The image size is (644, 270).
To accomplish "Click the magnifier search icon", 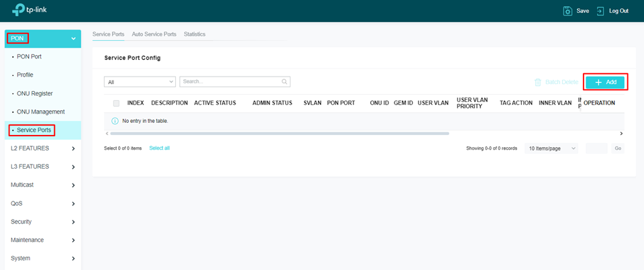I will coord(284,82).
